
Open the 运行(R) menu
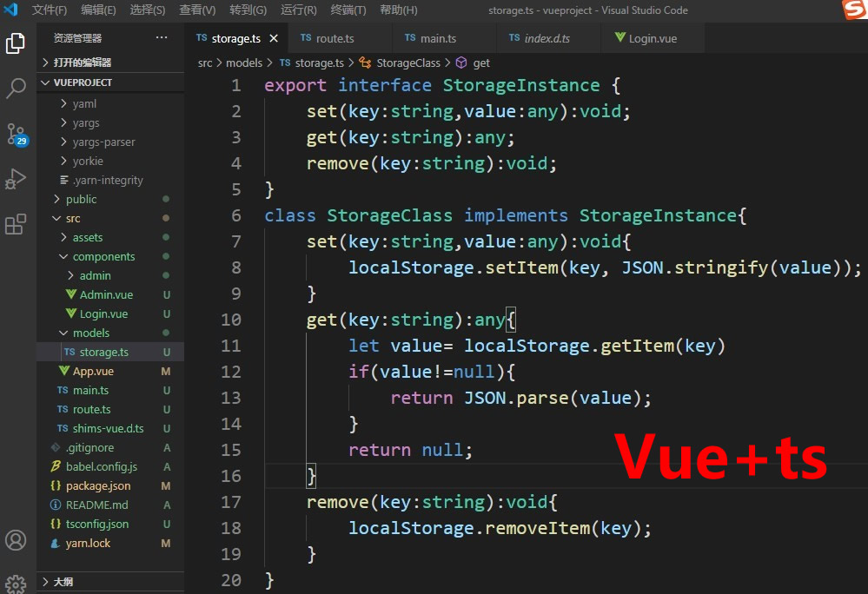coord(298,10)
